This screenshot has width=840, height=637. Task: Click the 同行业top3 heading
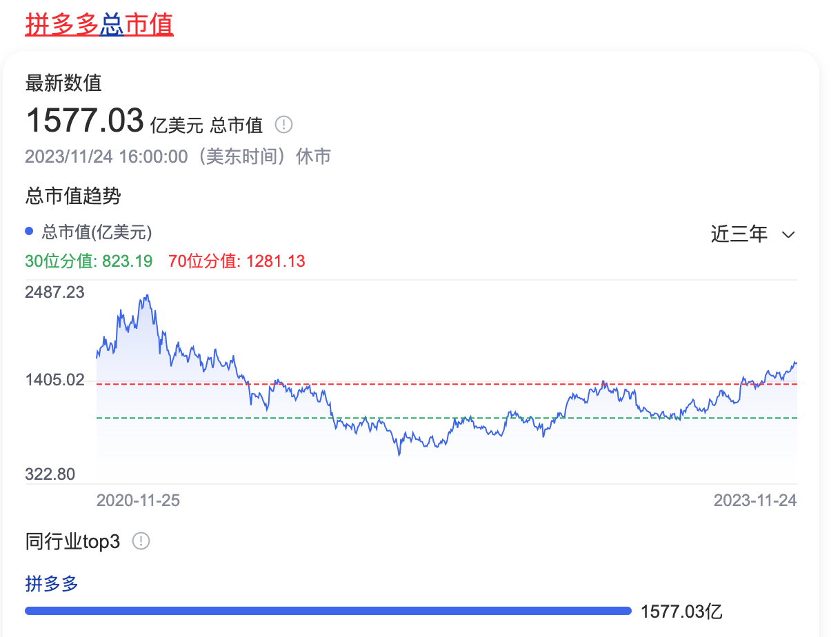[x=72, y=541]
